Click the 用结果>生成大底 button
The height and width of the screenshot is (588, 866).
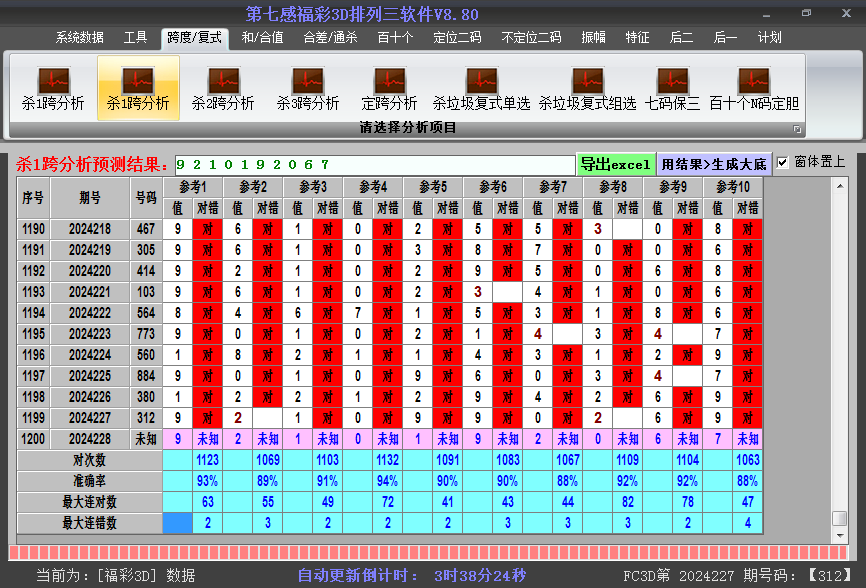coord(714,164)
